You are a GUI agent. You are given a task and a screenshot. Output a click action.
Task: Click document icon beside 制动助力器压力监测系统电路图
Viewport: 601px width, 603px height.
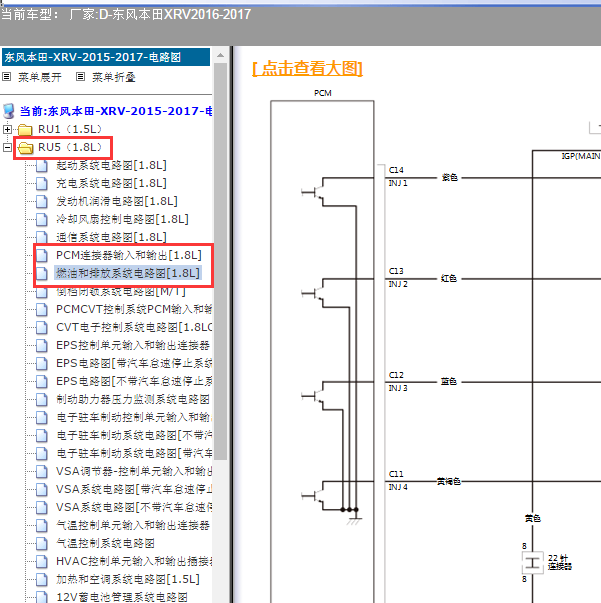pos(42,400)
